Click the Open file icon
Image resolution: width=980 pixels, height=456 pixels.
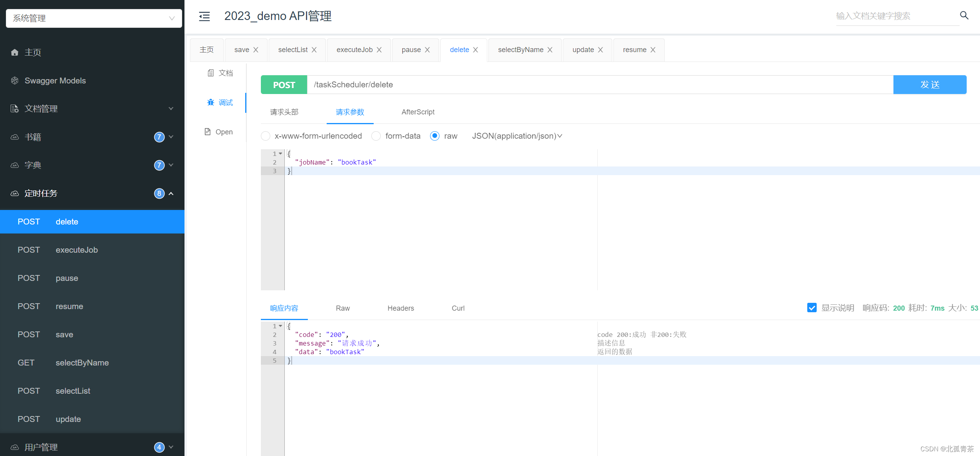click(x=208, y=132)
